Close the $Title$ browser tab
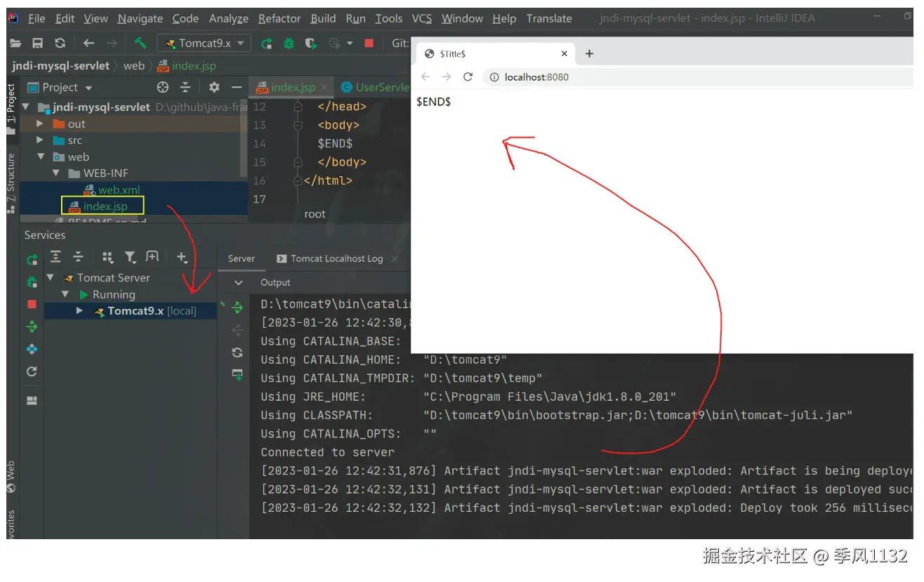 (x=564, y=53)
